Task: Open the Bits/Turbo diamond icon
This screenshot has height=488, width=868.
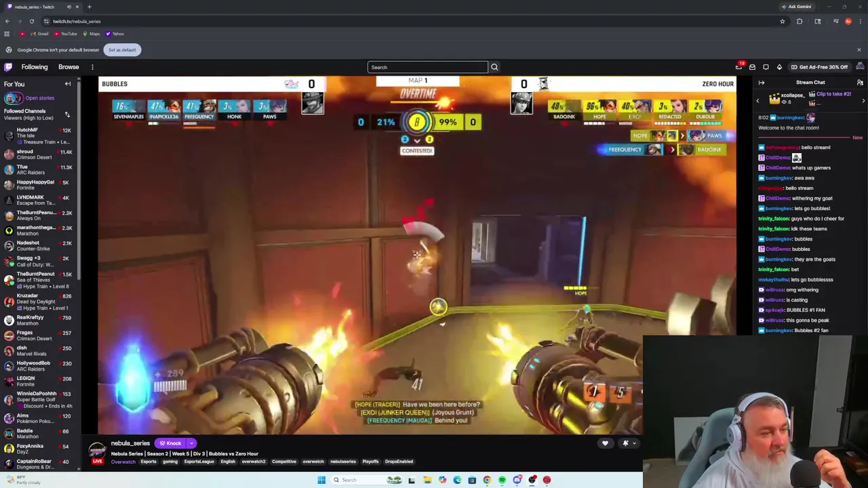Action: pos(779,67)
